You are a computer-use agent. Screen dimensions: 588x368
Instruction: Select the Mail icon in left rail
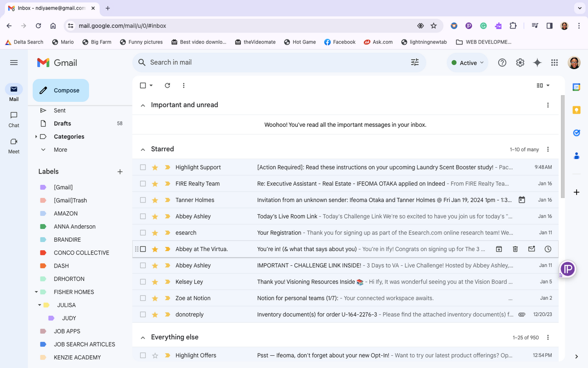(14, 89)
